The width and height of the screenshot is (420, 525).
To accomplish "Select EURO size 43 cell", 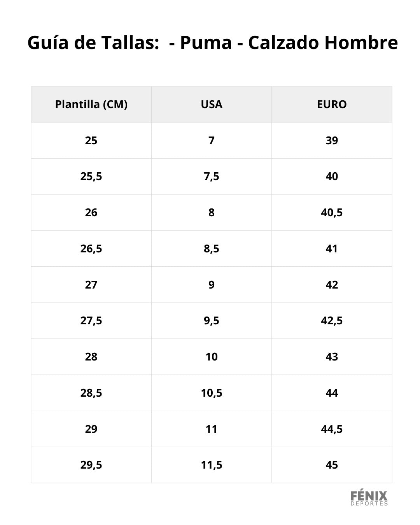I will click(332, 357).
